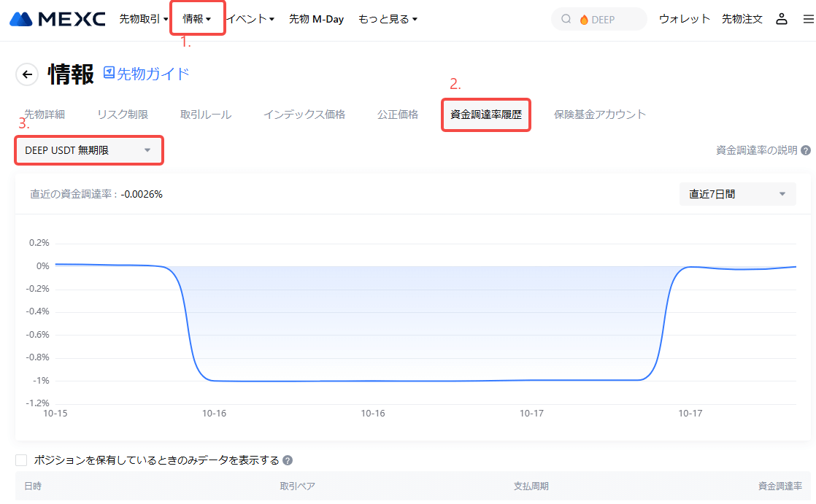The width and height of the screenshot is (816, 504).
Task: Click help icon beside 資金調達率の説明
Action: coord(806,150)
